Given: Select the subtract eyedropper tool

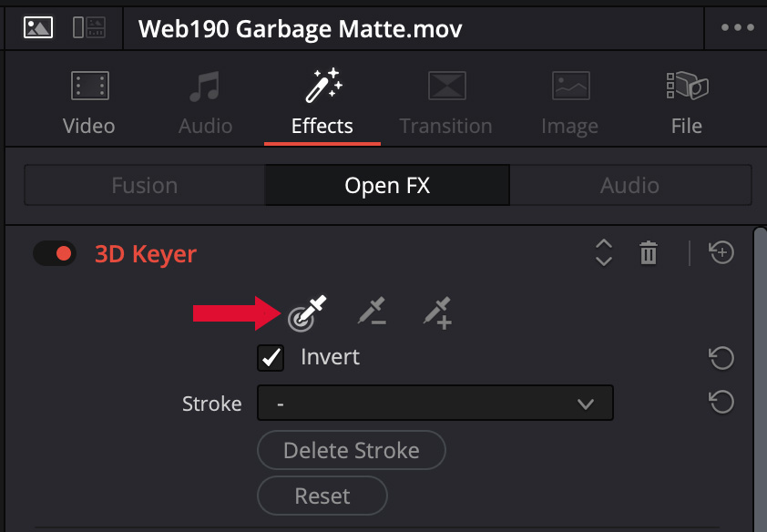Looking at the screenshot, I should pos(372,312).
